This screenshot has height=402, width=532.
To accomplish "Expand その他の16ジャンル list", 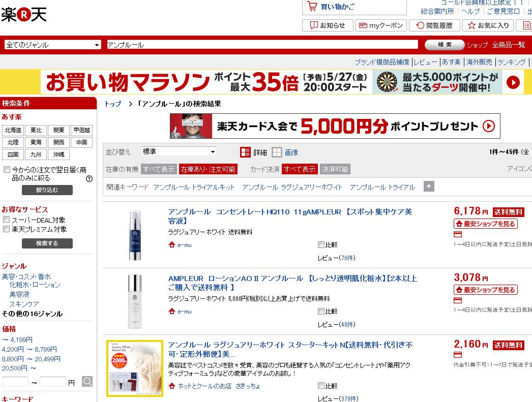I will tap(32, 314).
